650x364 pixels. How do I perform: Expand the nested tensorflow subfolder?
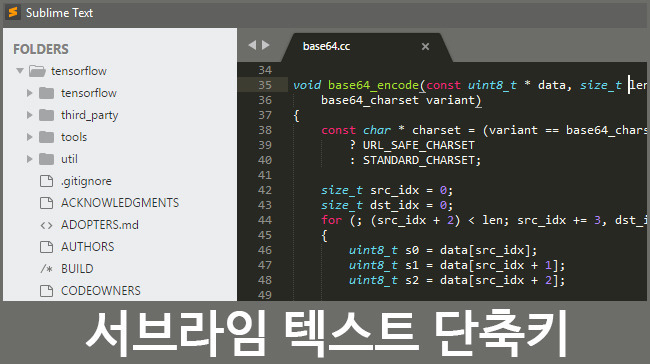pyautogui.click(x=29, y=93)
